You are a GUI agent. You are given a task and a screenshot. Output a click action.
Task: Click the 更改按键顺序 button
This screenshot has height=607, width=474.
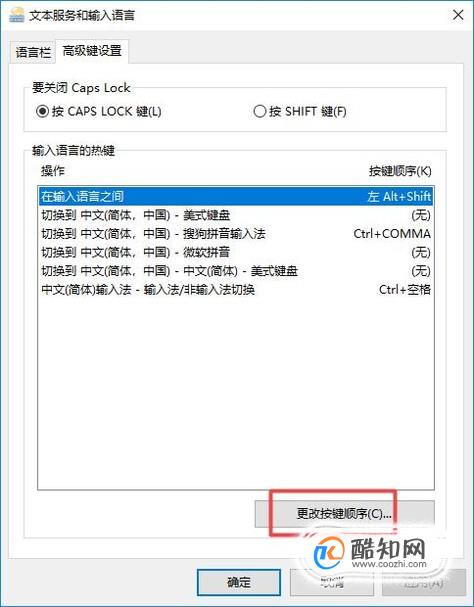tap(344, 514)
